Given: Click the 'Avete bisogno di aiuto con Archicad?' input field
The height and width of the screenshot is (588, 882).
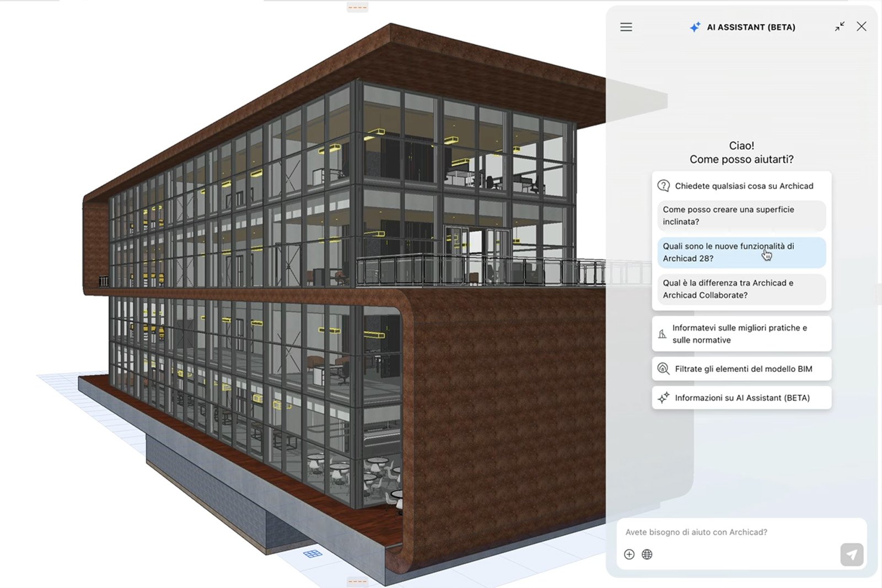Looking at the screenshot, I should [717, 532].
